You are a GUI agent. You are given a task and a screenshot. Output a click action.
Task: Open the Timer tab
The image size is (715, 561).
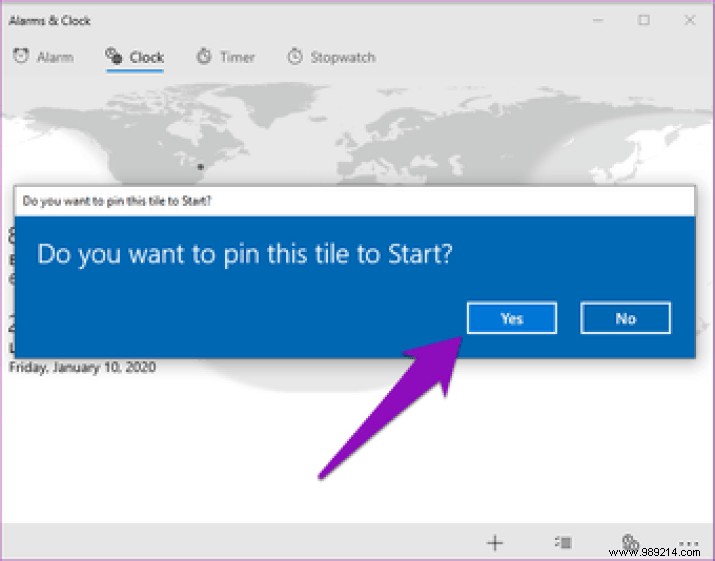(x=225, y=57)
